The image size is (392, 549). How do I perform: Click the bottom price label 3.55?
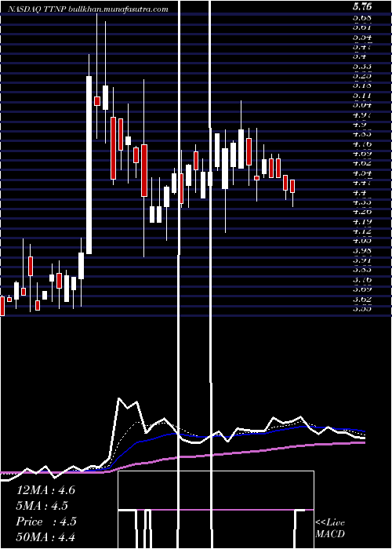tap(362, 309)
